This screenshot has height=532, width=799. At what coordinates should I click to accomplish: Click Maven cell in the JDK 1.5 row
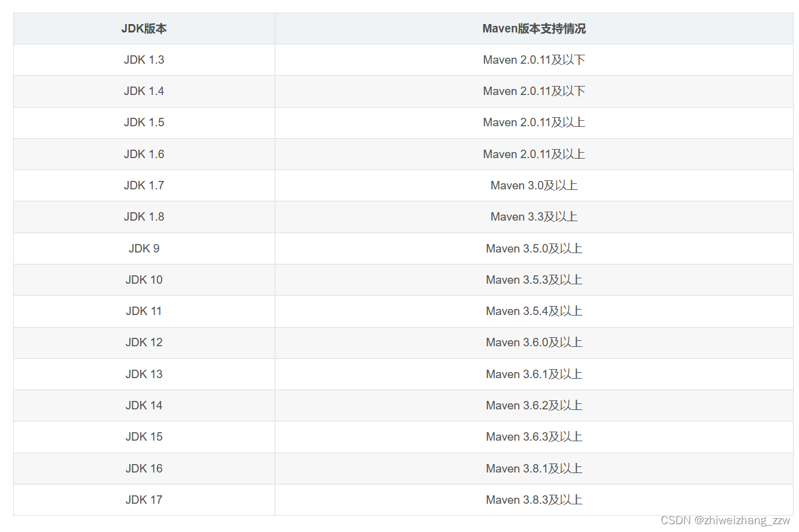[x=534, y=123]
